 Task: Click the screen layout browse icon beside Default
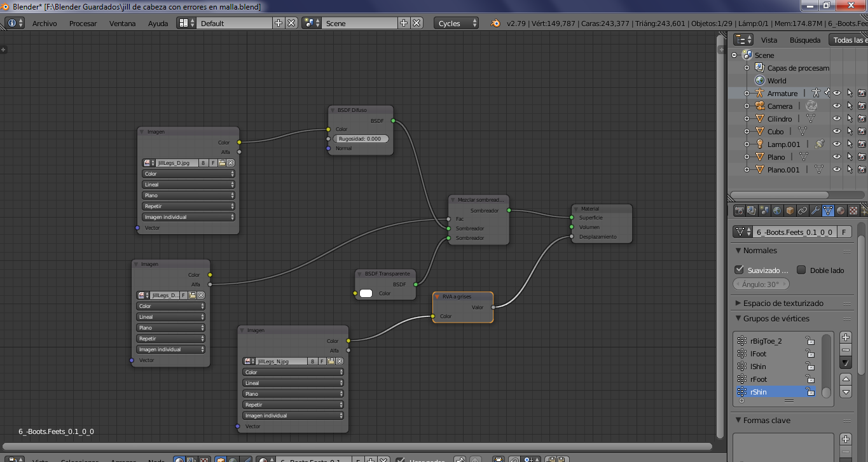click(x=186, y=23)
